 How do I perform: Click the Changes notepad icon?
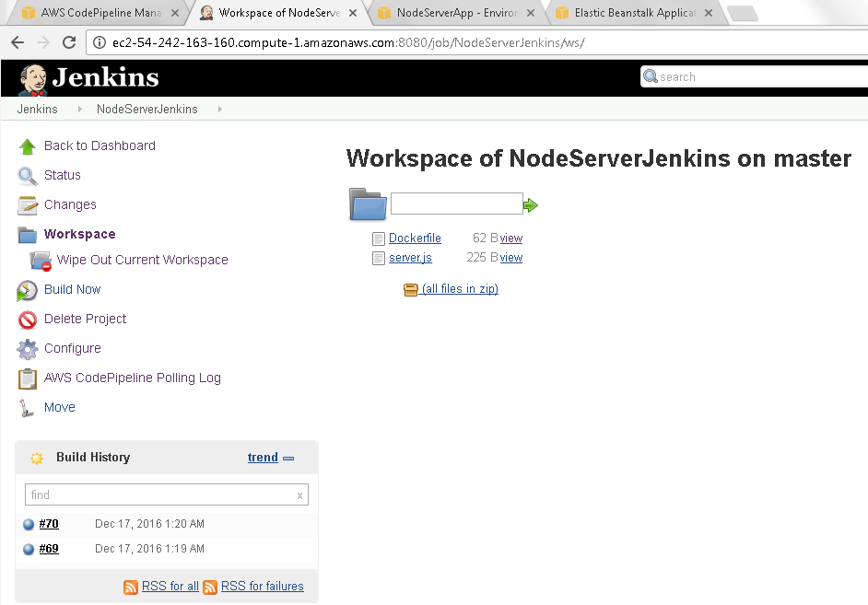(27, 205)
